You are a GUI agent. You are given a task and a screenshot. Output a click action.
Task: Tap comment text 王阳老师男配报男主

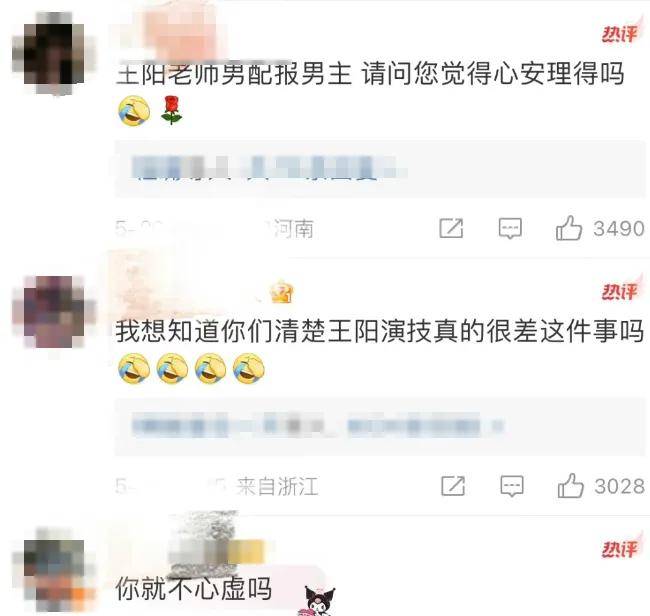(234, 74)
